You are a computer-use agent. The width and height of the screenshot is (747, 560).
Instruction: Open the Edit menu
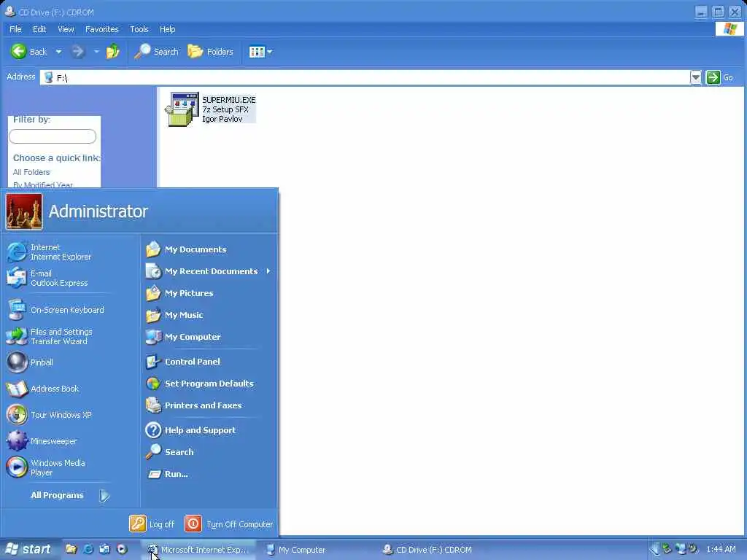click(39, 29)
